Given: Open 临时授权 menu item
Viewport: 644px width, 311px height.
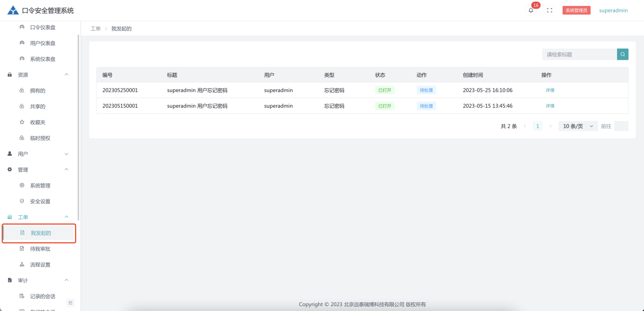Looking at the screenshot, I should (x=40, y=138).
